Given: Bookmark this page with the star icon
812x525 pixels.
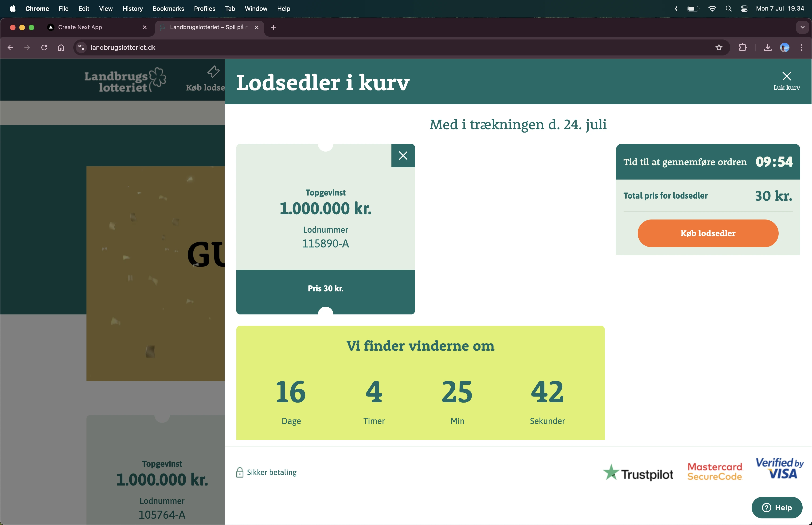Looking at the screenshot, I should point(719,47).
